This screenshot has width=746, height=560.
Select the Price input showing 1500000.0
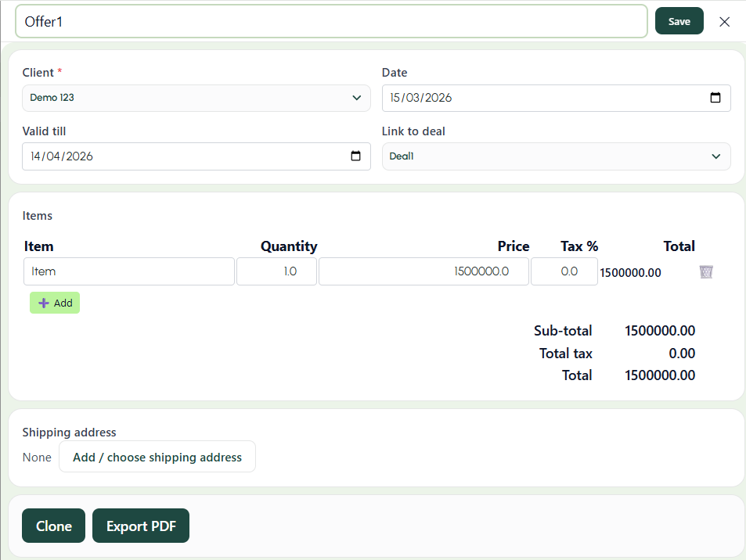tap(423, 271)
